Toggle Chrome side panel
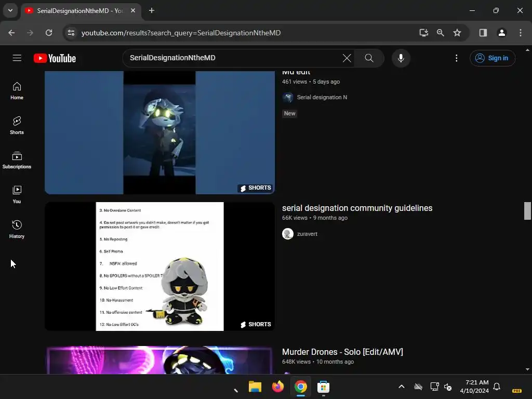This screenshot has height=399, width=532. click(x=483, y=33)
